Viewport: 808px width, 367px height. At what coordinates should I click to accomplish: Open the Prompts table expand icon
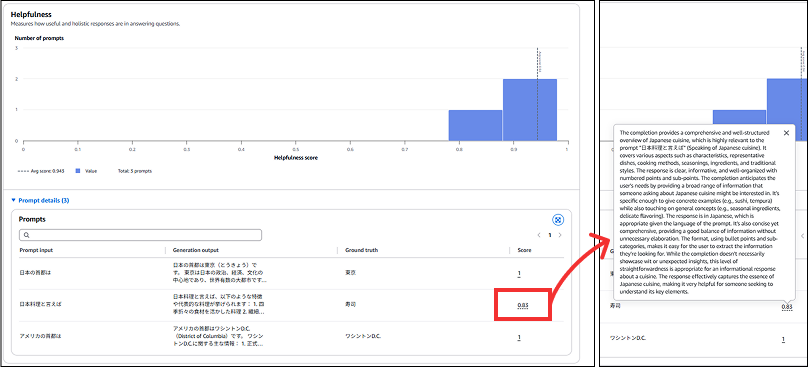[x=558, y=220]
